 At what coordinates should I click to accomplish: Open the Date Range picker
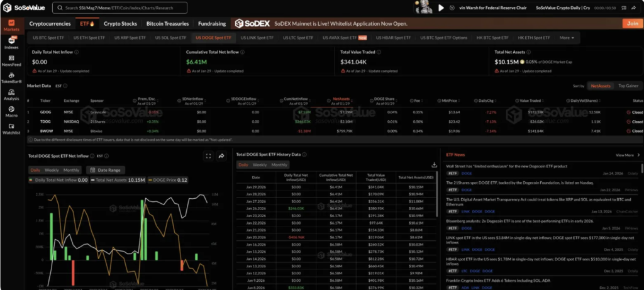point(106,170)
